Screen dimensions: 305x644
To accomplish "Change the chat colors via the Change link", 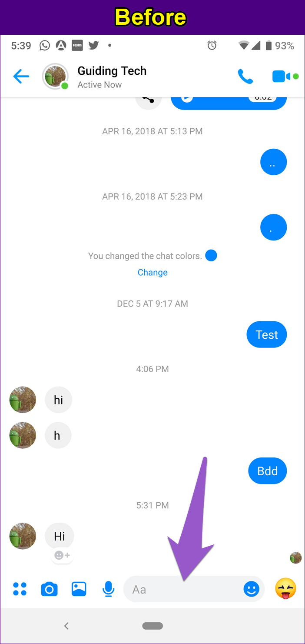I will click(152, 272).
